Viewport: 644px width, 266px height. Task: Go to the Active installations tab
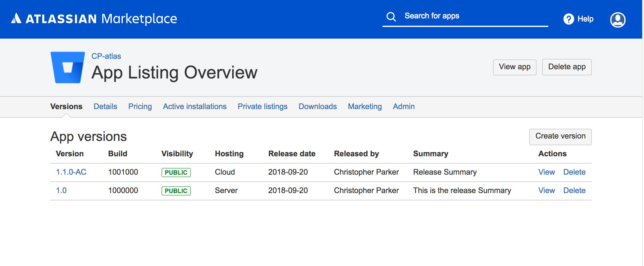[x=195, y=107]
